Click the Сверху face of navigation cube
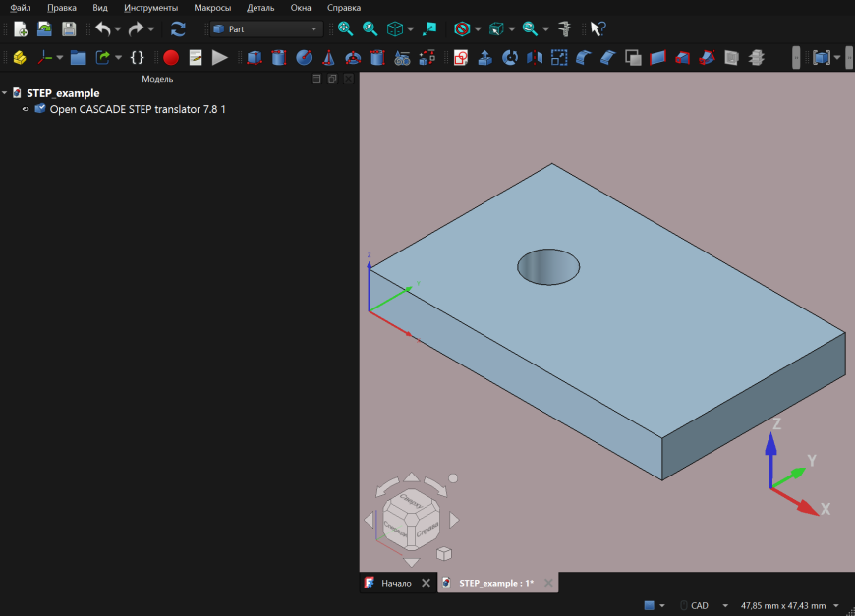This screenshot has height=616, width=855. (x=411, y=500)
